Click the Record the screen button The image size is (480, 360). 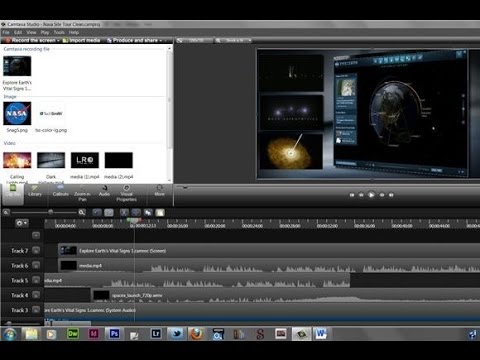point(30,40)
